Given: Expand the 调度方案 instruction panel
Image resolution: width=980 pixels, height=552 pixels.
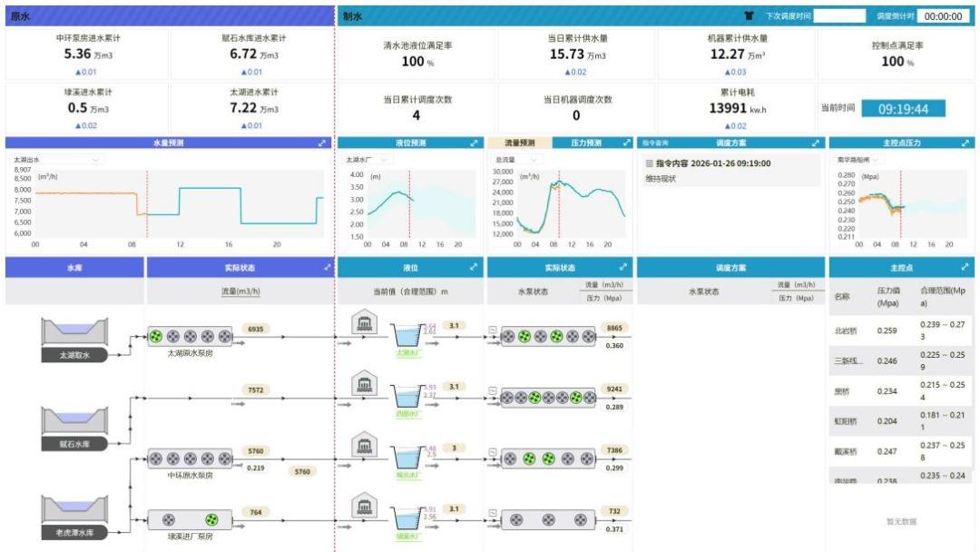Looking at the screenshot, I should coord(815,143).
